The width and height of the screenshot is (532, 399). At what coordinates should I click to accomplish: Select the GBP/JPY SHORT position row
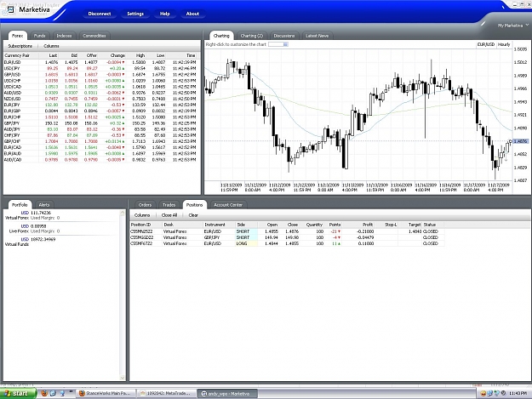pyautogui.click(x=287, y=237)
